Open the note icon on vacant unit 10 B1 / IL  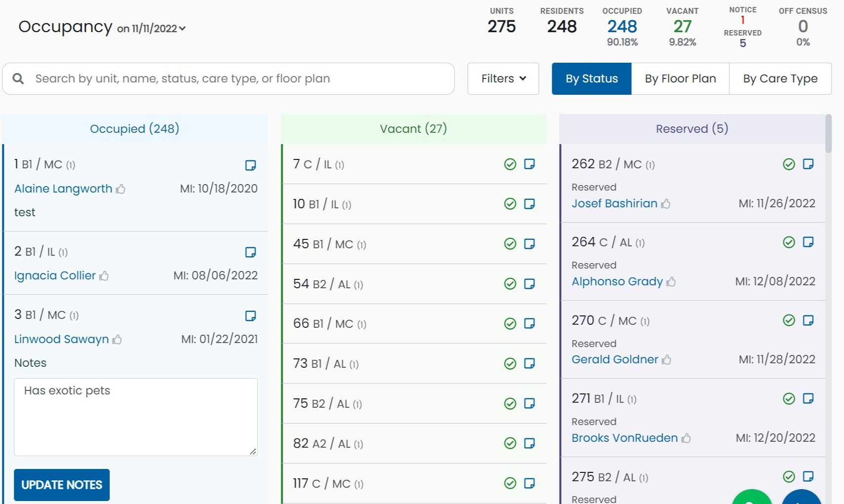click(x=530, y=204)
